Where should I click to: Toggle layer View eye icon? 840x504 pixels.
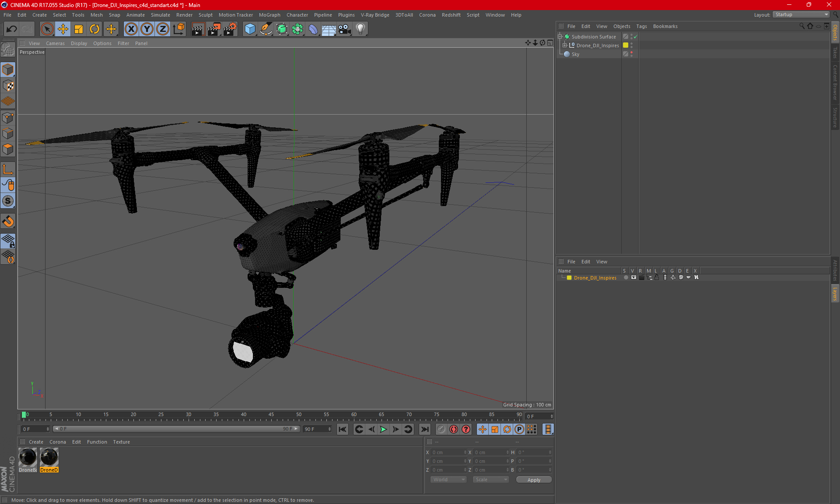click(633, 277)
